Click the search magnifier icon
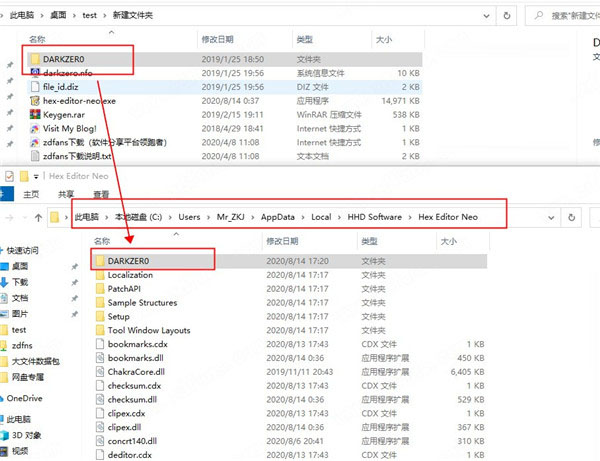 click(538, 15)
